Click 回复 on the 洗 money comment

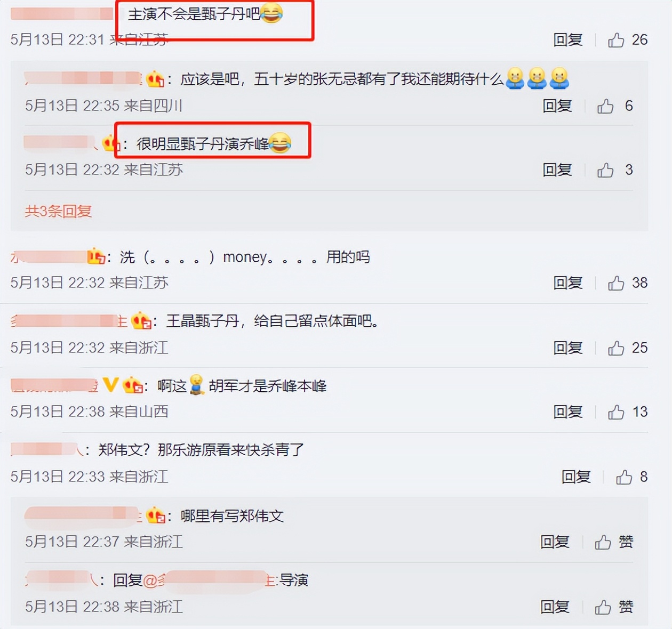[568, 283]
